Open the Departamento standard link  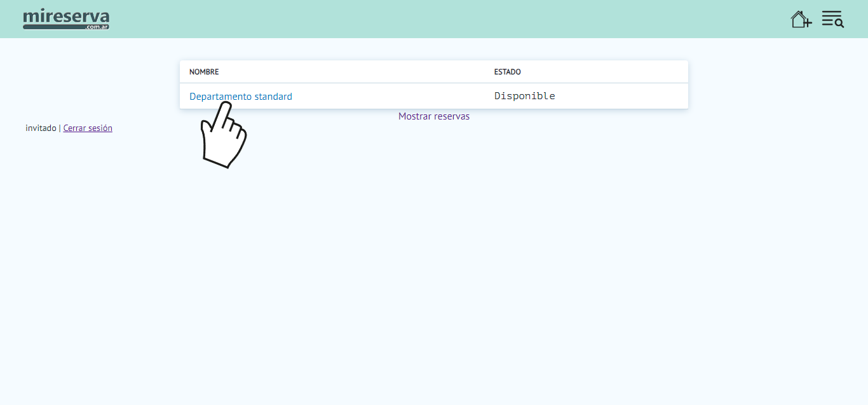[241, 97]
